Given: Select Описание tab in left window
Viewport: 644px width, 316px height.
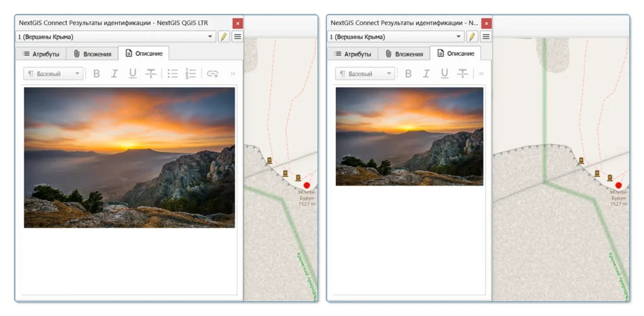Looking at the screenshot, I should 144,53.
